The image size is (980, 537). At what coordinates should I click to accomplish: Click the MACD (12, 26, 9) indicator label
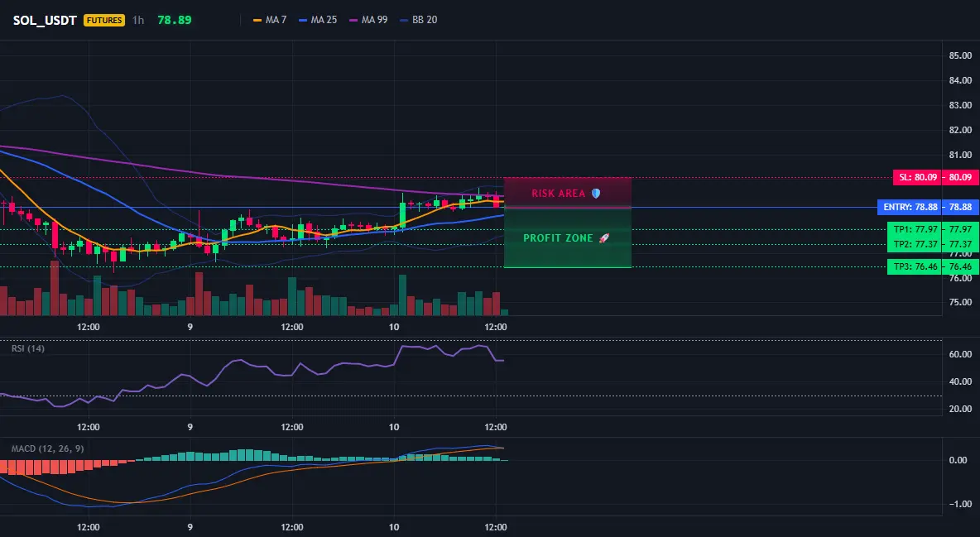tap(47, 448)
